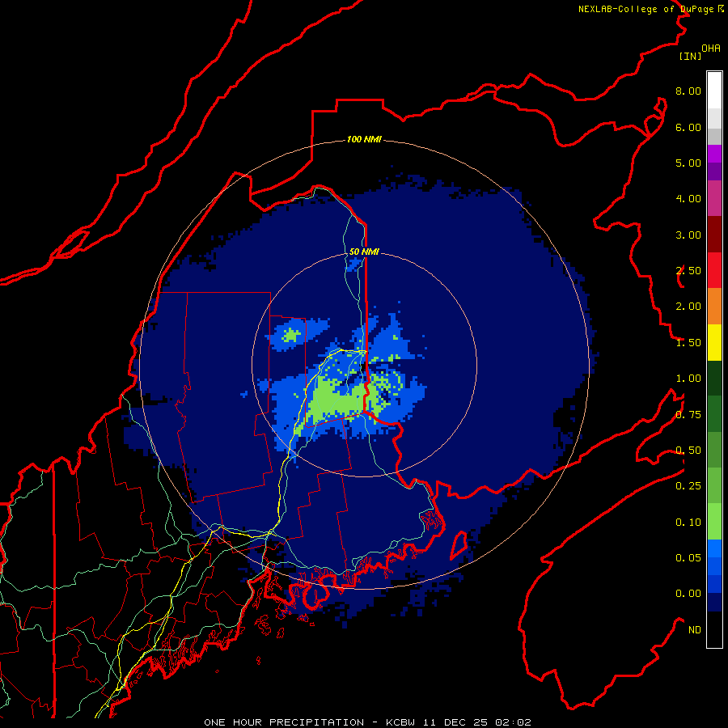728x728 pixels.
Task: Click the 0.00 legend value
Action: pyautogui.click(x=688, y=594)
